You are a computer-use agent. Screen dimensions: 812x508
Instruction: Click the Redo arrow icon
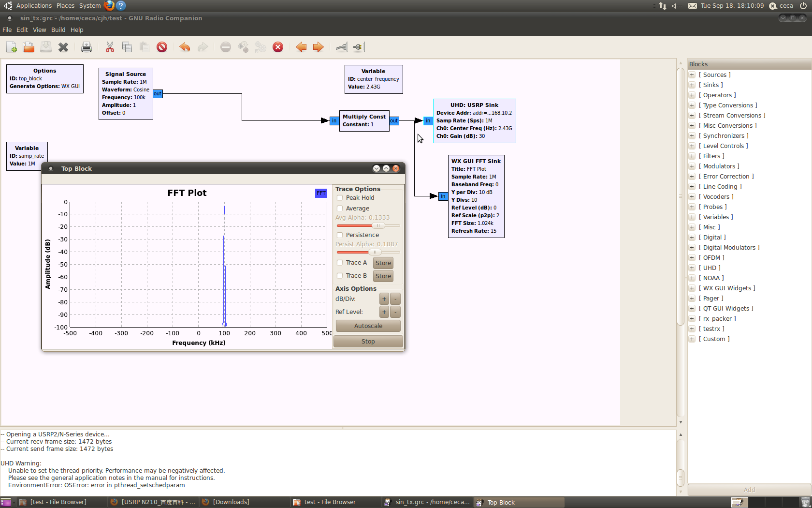point(203,47)
